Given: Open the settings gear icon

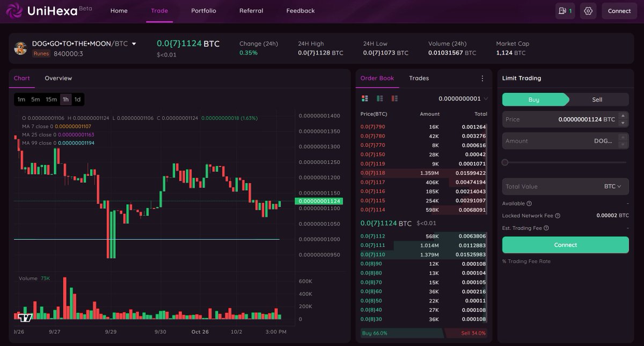Looking at the screenshot, I should tap(588, 11).
